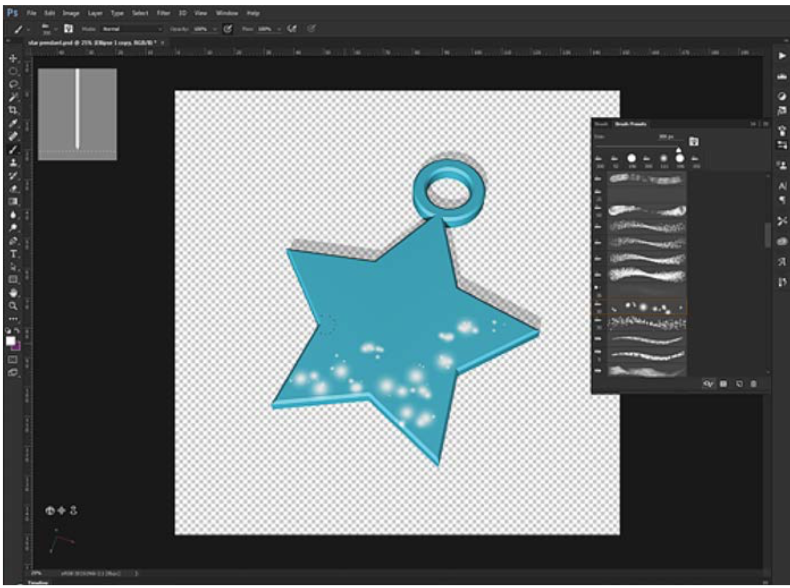Image resolution: width=790 pixels, height=588 pixels.
Task: Enable airbrush-style build-up button
Action: pyautogui.click(x=293, y=29)
